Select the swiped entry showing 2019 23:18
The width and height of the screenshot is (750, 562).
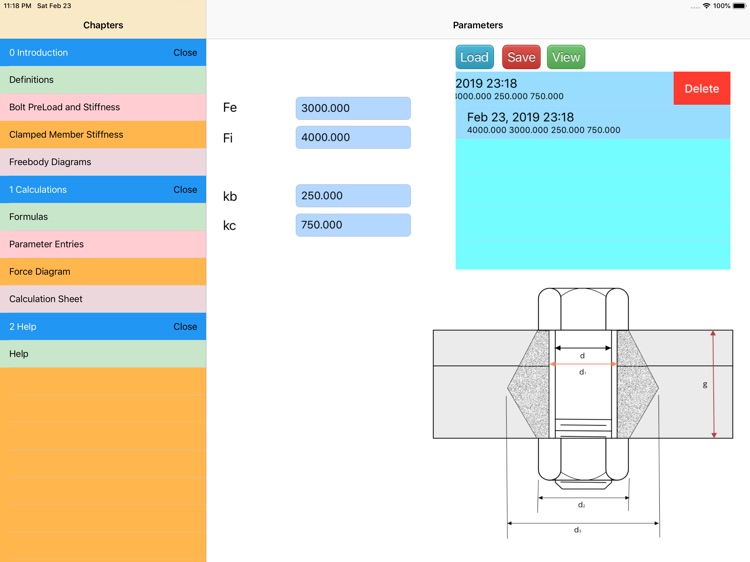point(564,88)
